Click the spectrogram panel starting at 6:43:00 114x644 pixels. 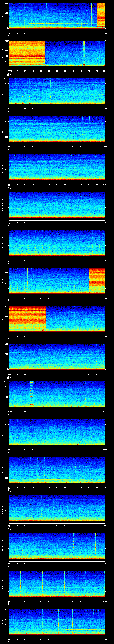57,546
